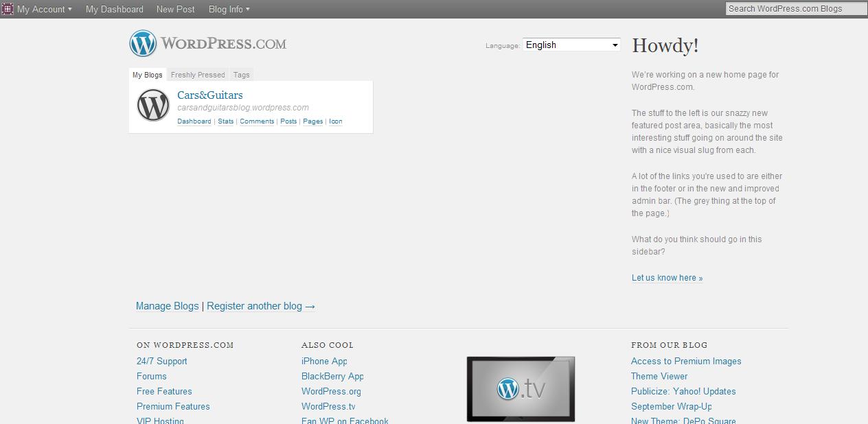Screen dimensions: 868x424
Task: Expand the Blog Info dropdown menu
Action: (229, 9)
